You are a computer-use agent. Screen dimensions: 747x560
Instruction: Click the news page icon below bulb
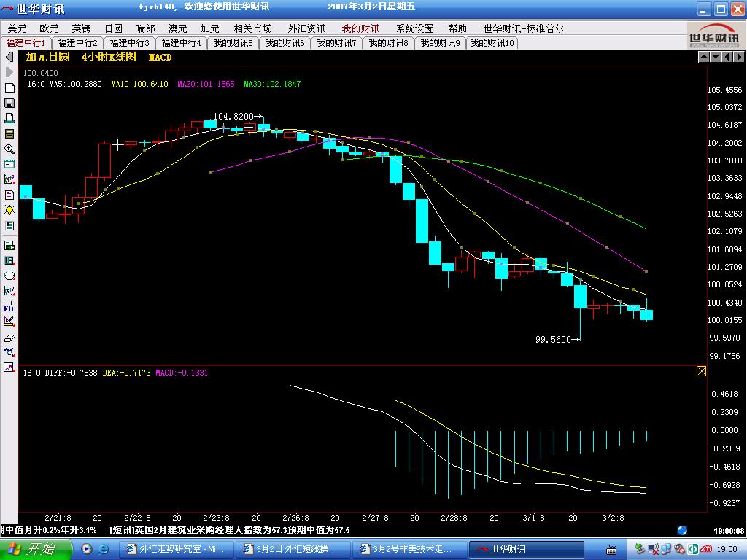click(x=9, y=225)
